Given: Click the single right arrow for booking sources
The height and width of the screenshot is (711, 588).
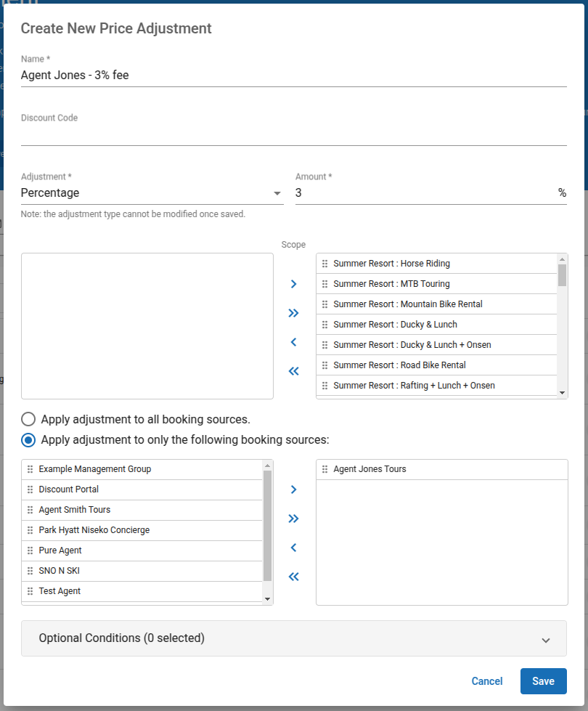Looking at the screenshot, I should (293, 489).
